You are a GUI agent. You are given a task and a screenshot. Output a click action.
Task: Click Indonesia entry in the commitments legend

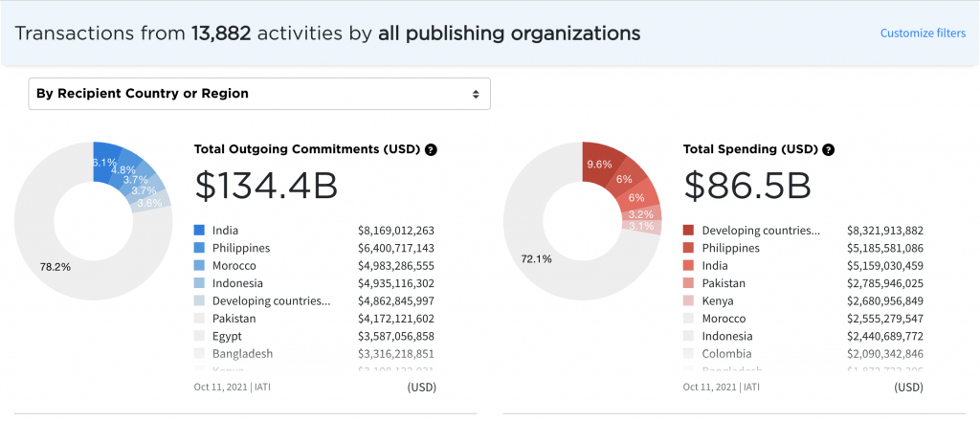tap(238, 283)
